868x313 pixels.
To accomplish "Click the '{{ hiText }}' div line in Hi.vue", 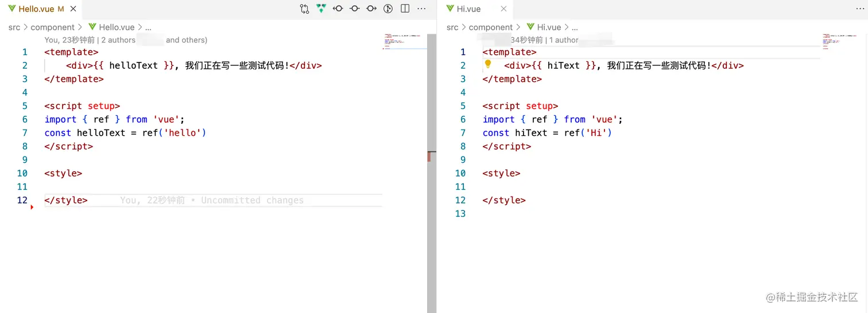I will click(624, 65).
